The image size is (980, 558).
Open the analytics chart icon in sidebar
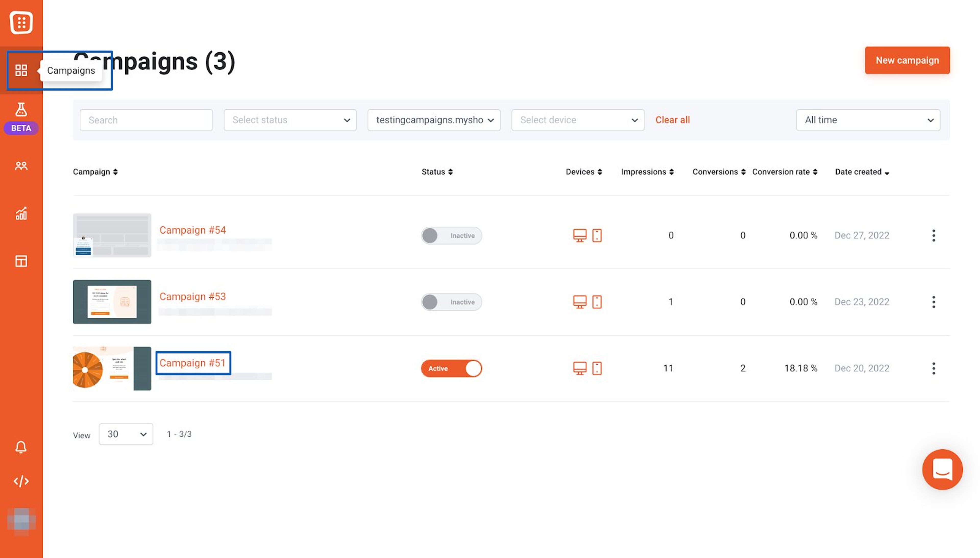point(21,213)
